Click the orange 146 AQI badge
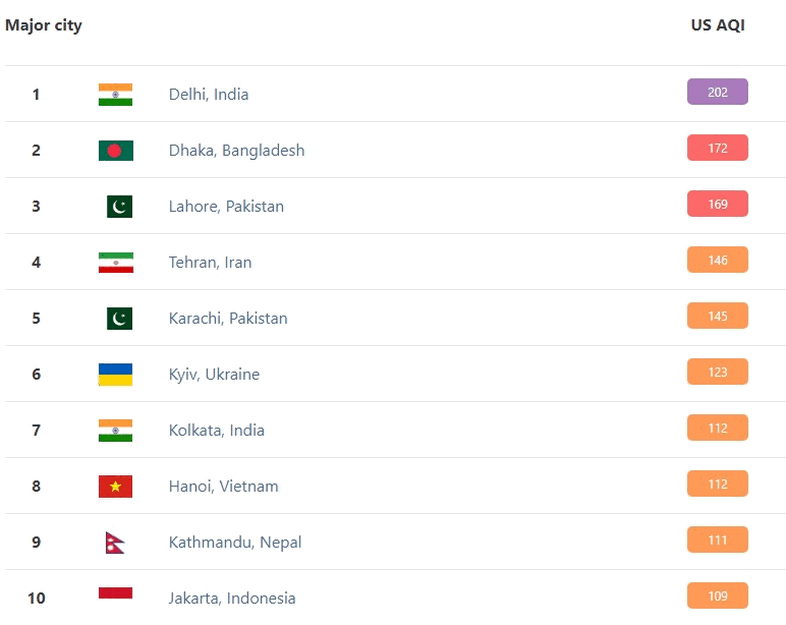The image size is (786, 625). (x=717, y=260)
